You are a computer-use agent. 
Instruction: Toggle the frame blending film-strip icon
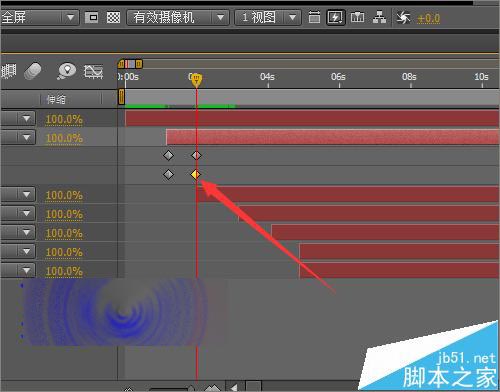[x=9, y=71]
